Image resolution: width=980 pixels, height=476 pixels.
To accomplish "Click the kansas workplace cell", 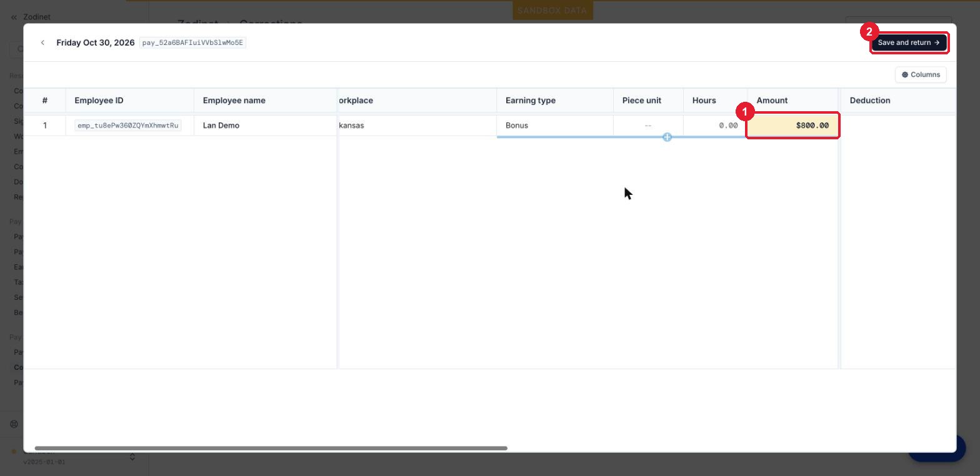I will click(417, 126).
